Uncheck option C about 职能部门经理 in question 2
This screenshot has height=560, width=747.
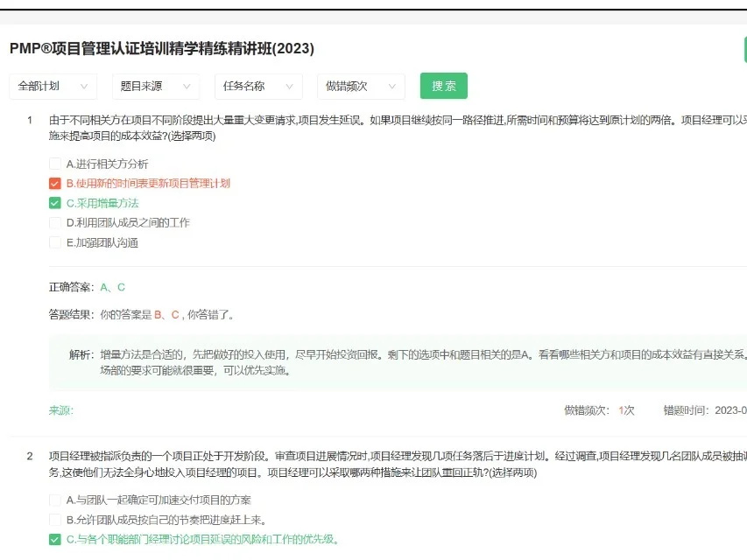point(53,540)
